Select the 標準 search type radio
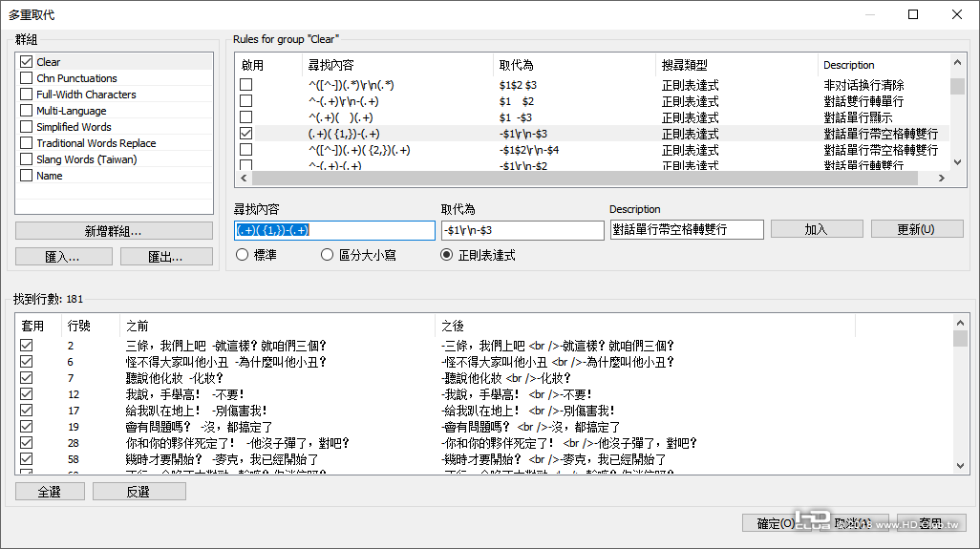This screenshot has height=549, width=980. pyautogui.click(x=243, y=255)
